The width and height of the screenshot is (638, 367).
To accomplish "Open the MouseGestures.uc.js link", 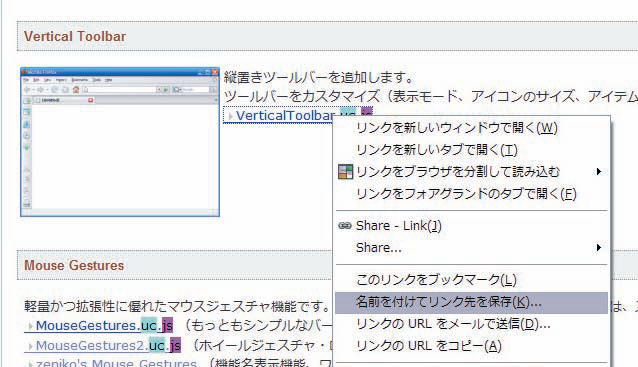I will tap(105, 325).
